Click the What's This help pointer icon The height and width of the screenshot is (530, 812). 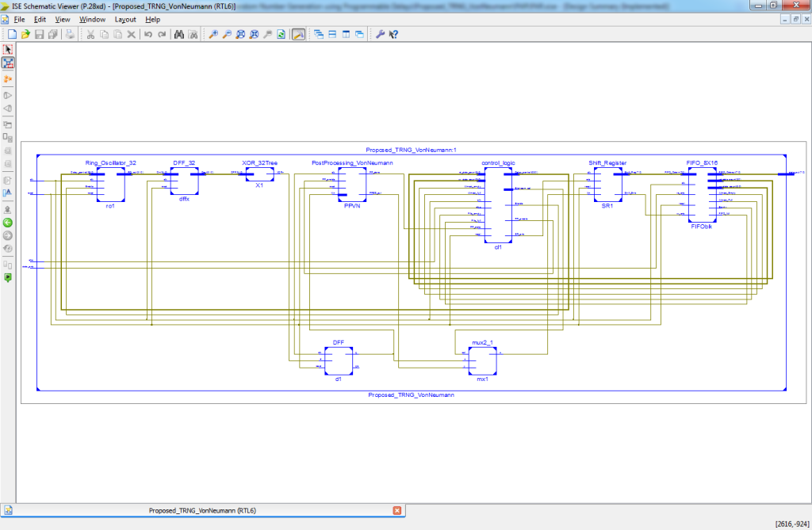(x=393, y=35)
